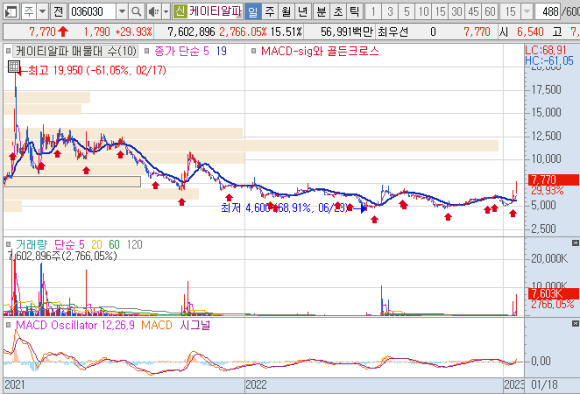Click the 최우선 quote label
The width and height of the screenshot is (580, 394).
click(393, 32)
